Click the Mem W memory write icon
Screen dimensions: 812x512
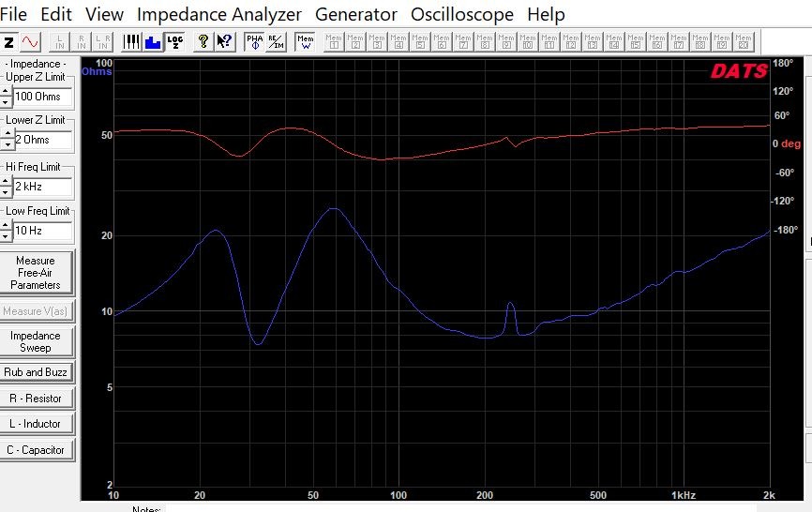coord(305,42)
